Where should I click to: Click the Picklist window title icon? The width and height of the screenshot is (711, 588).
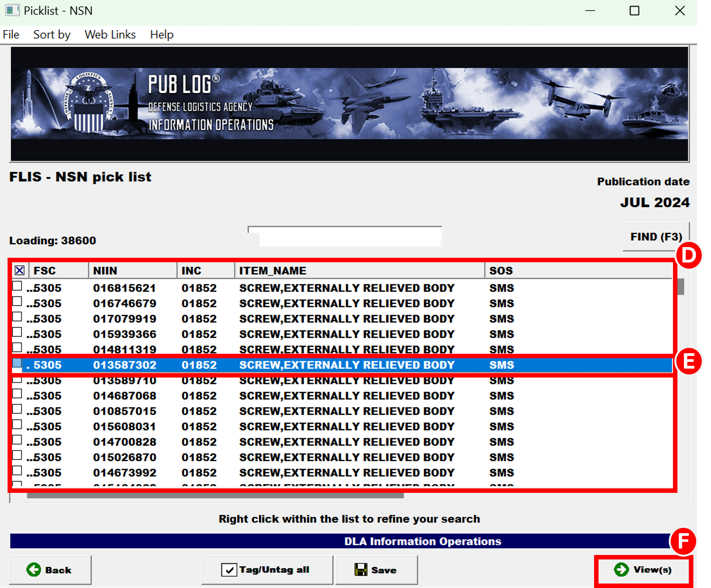12,11
